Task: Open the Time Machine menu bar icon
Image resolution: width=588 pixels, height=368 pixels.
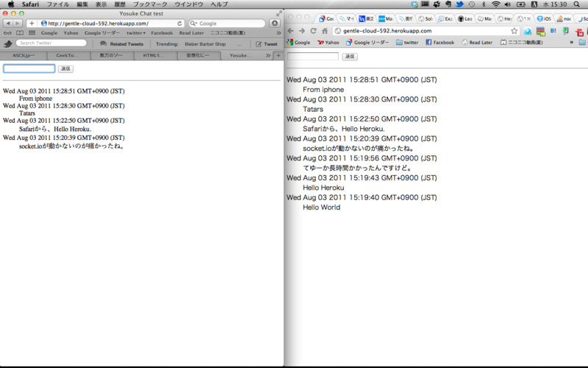Action: coord(472,4)
